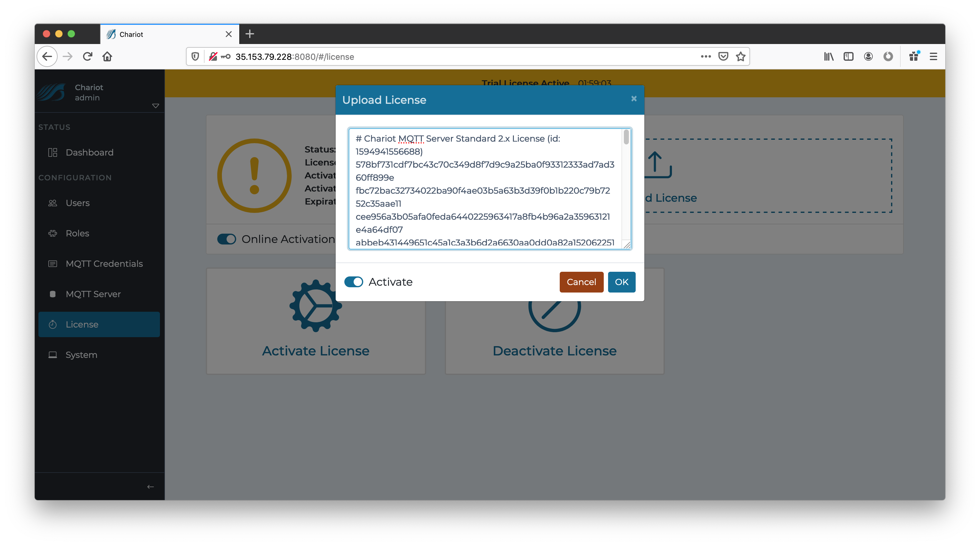Open page actions three-dot menu

point(706,56)
